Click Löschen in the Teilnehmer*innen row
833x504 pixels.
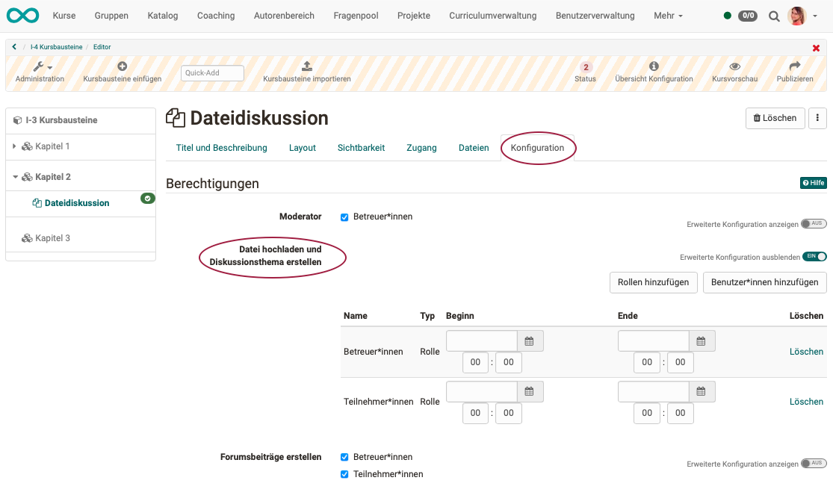pyautogui.click(x=806, y=401)
